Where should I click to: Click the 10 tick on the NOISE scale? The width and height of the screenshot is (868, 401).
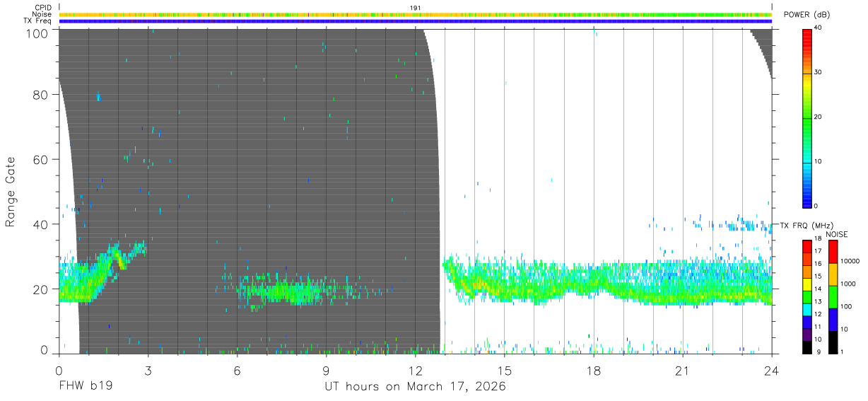click(843, 330)
